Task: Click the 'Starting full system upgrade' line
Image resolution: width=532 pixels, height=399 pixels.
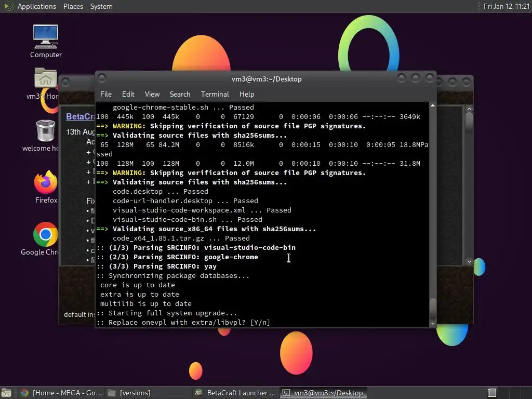Action: [x=167, y=313]
